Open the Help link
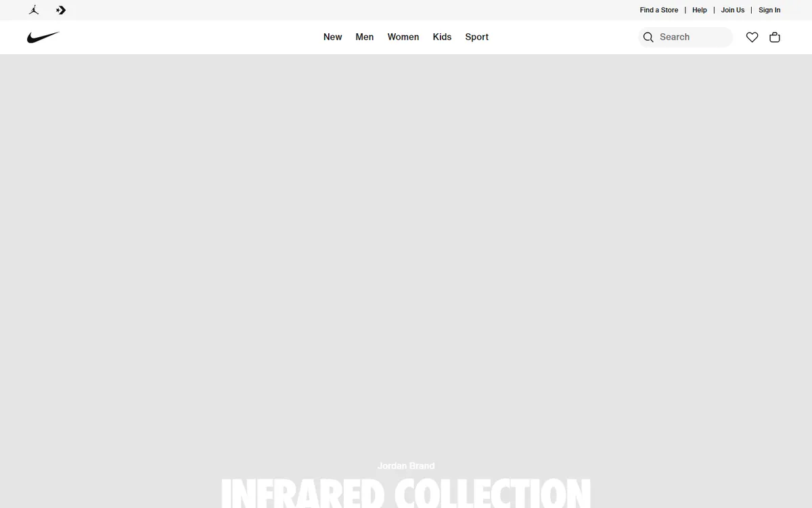The image size is (812, 508). click(x=699, y=10)
